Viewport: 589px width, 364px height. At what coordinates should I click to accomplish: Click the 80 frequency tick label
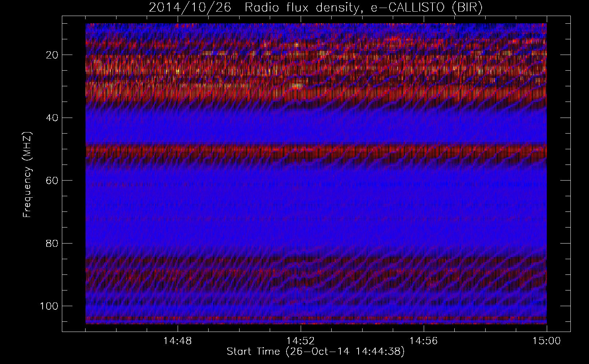click(52, 243)
